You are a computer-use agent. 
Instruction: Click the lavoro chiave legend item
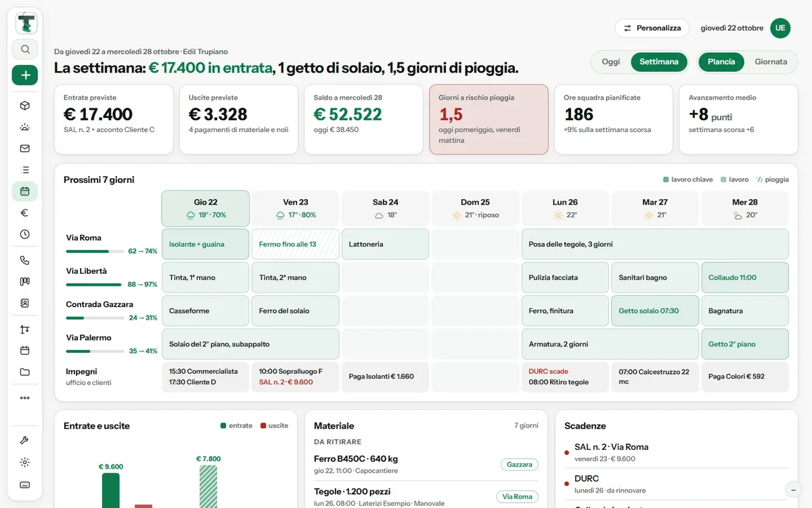pyautogui.click(x=688, y=179)
